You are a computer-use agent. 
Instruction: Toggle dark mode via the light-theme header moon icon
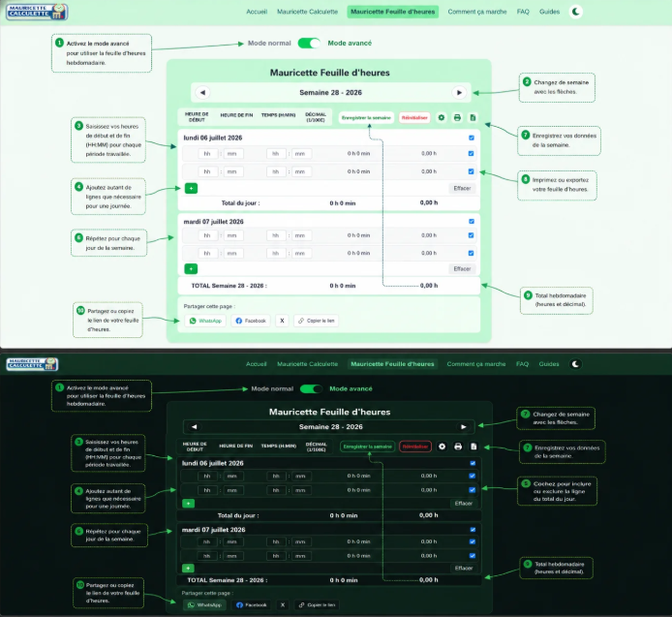click(x=576, y=12)
